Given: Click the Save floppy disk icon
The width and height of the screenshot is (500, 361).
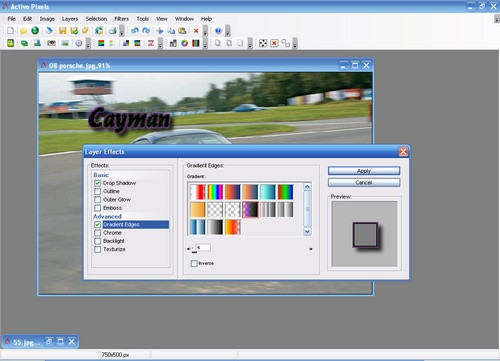Looking at the screenshot, I should point(62,31).
